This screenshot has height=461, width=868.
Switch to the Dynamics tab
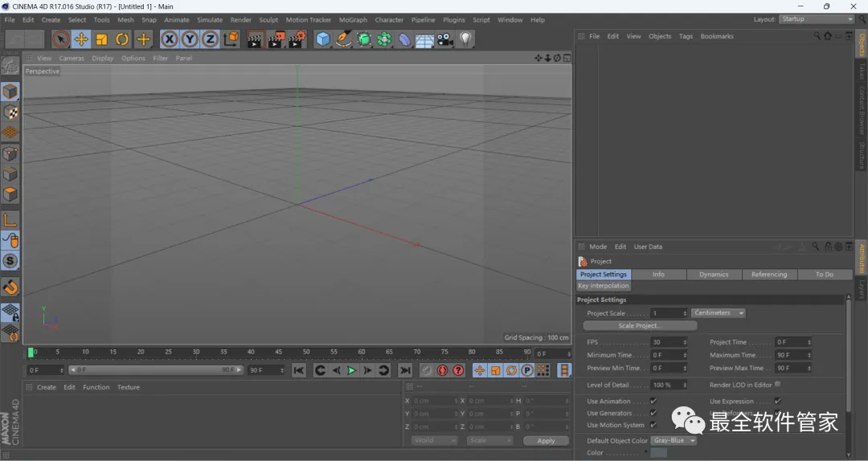713,275
